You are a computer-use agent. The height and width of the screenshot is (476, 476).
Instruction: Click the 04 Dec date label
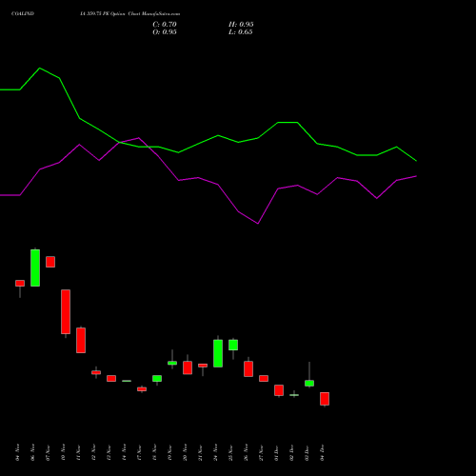click(x=322, y=452)
